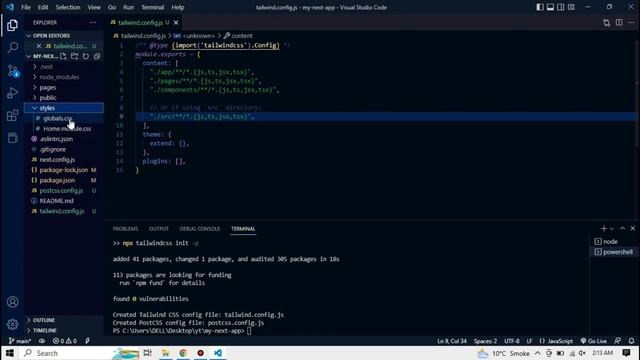Toggle secondary side bar layout icon
Image resolution: width=640 pixels, height=360 pixels.
point(561,7)
